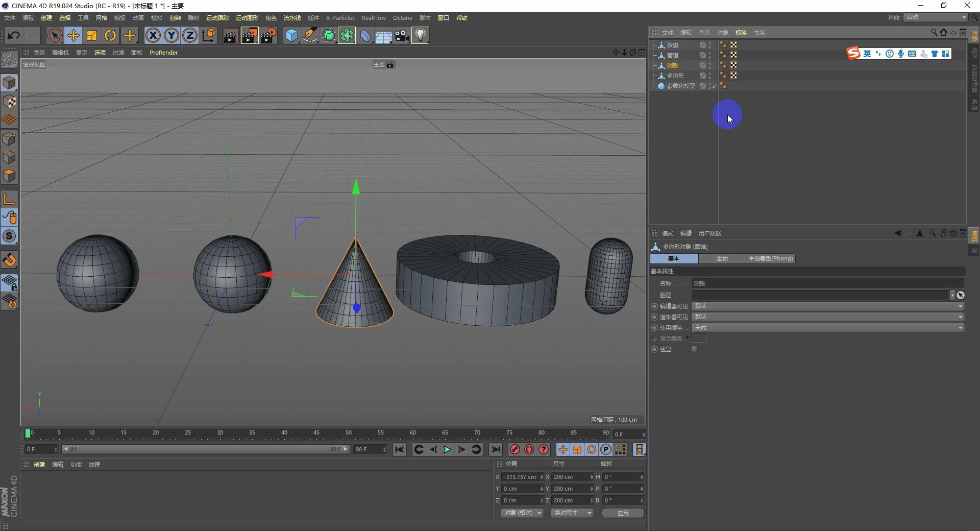Enable the 透显 checkbox in basic attributes

coord(694,349)
